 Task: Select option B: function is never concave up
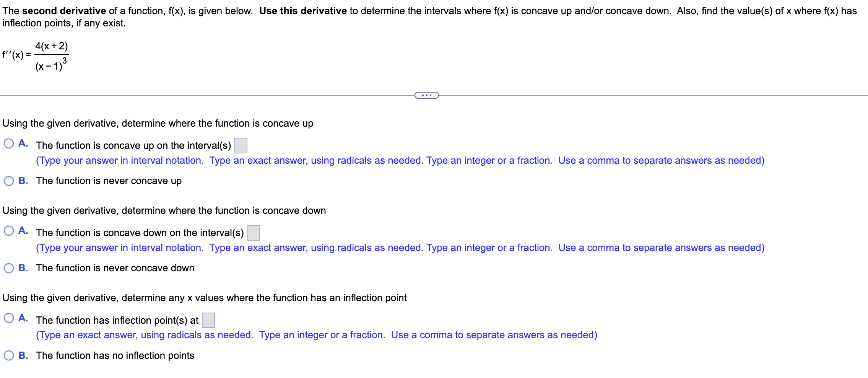pyautogui.click(x=9, y=180)
